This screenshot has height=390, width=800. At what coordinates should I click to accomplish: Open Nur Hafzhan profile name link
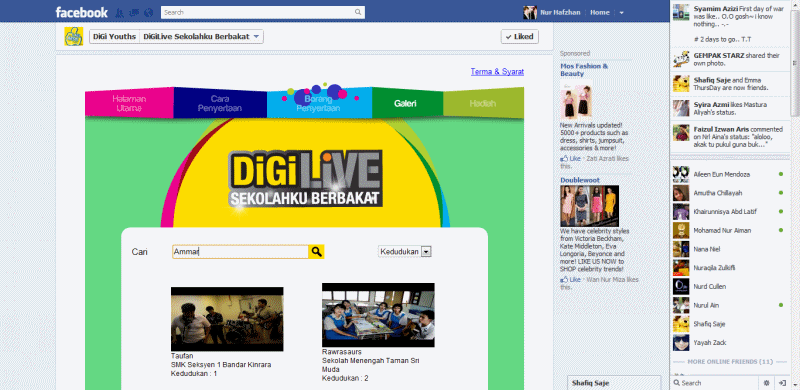click(x=560, y=13)
